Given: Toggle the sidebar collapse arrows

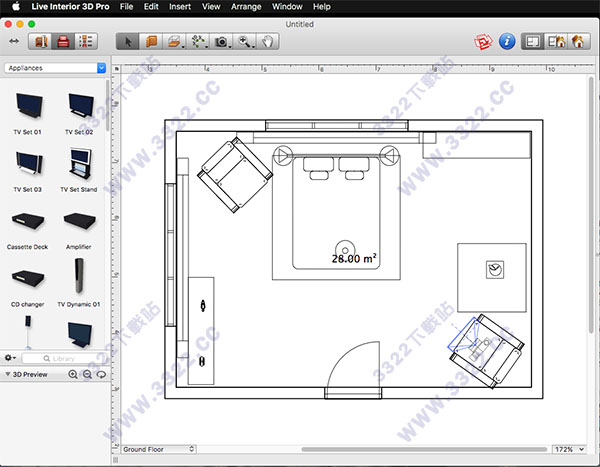Looking at the screenshot, I should [x=14, y=41].
